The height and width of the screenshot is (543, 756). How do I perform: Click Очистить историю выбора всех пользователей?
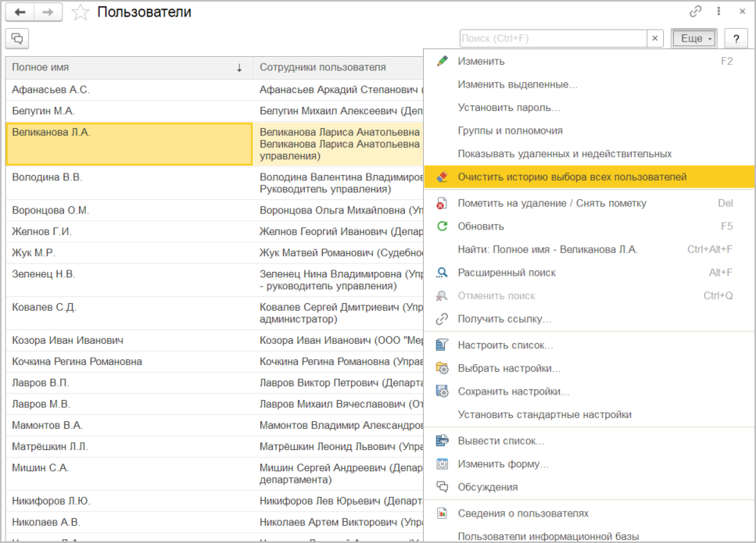pos(572,177)
